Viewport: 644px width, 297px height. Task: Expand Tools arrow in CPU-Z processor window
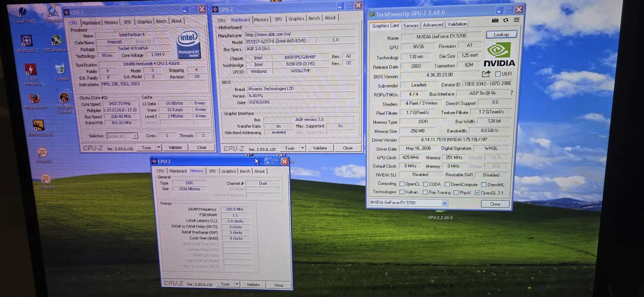click(159, 147)
